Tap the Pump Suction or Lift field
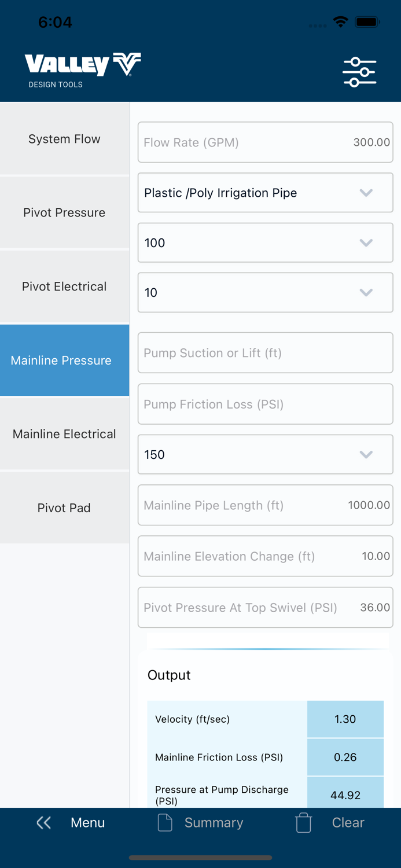This screenshot has width=401, height=868. click(x=265, y=353)
